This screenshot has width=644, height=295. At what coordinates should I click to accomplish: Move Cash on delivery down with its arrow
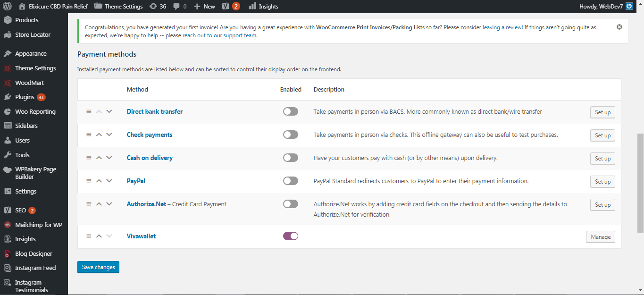point(109,158)
